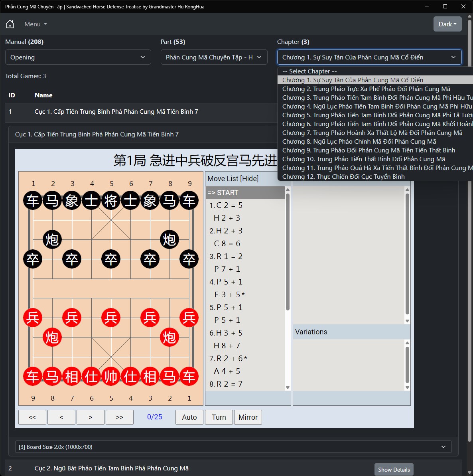
Task: Click the red general 帅 piece
Action: pyautogui.click(x=111, y=376)
